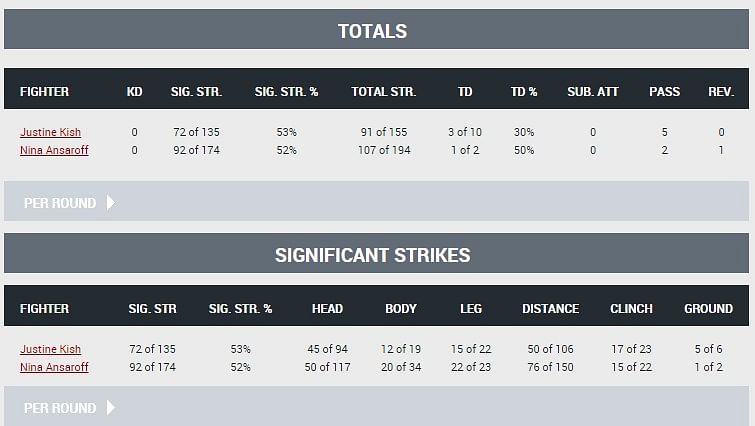Select the REV. column header
The image size is (755, 426).
click(x=721, y=92)
